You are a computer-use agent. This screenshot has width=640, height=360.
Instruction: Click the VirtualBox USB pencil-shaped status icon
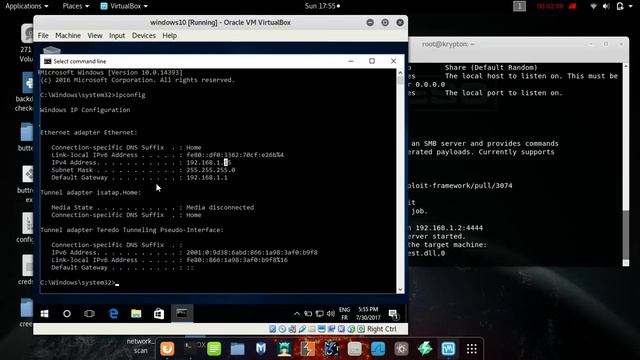(302, 329)
